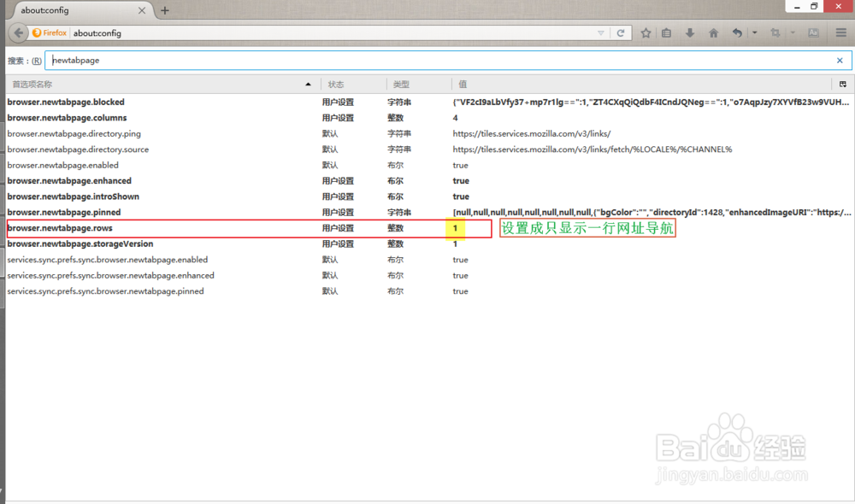
Task: Go to Firefox home page icon
Action: click(713, 32)
